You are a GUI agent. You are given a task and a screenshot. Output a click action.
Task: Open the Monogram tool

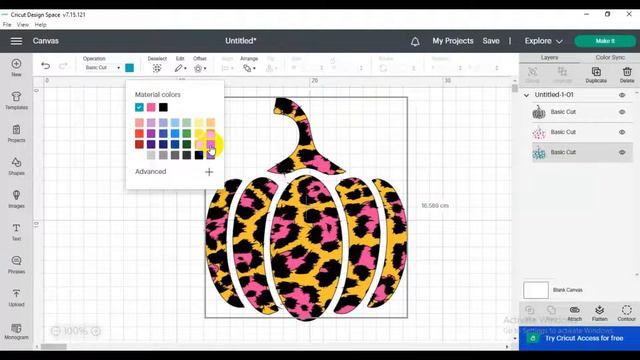(16, 331)
